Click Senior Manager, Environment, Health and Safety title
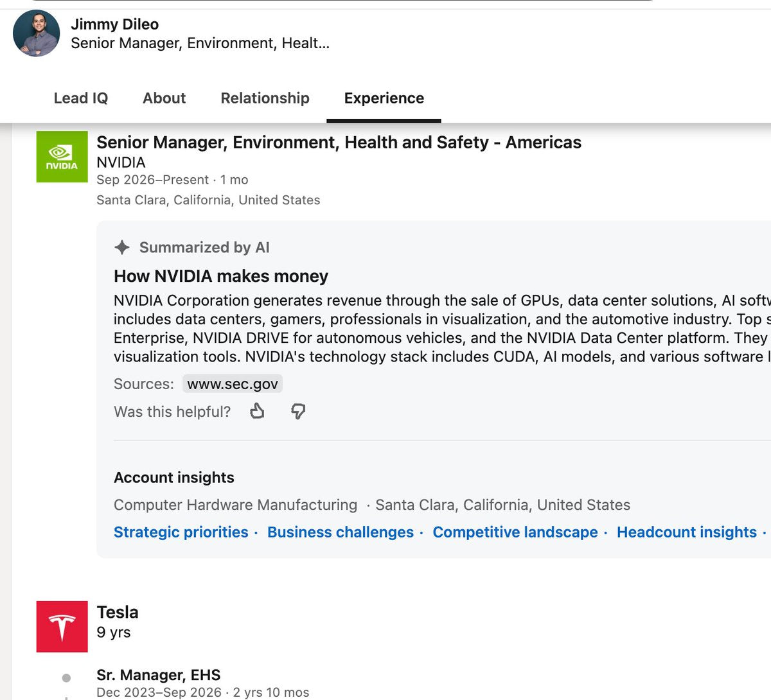Viewport: 771px width, 700px height. click(x=339, y=143)
